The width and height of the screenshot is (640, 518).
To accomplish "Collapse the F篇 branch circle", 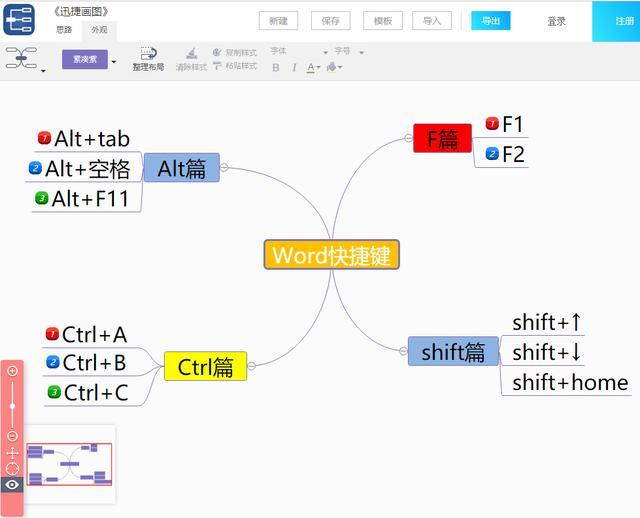I will (409, 138).
